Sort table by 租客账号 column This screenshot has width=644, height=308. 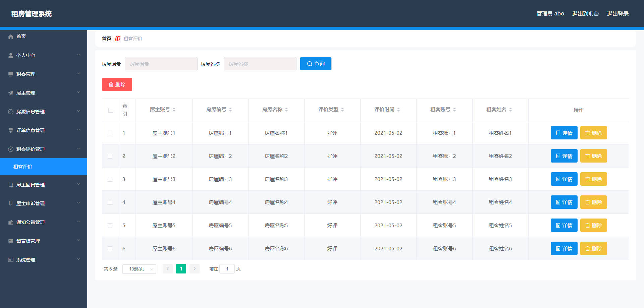click(x=454, y=110)
